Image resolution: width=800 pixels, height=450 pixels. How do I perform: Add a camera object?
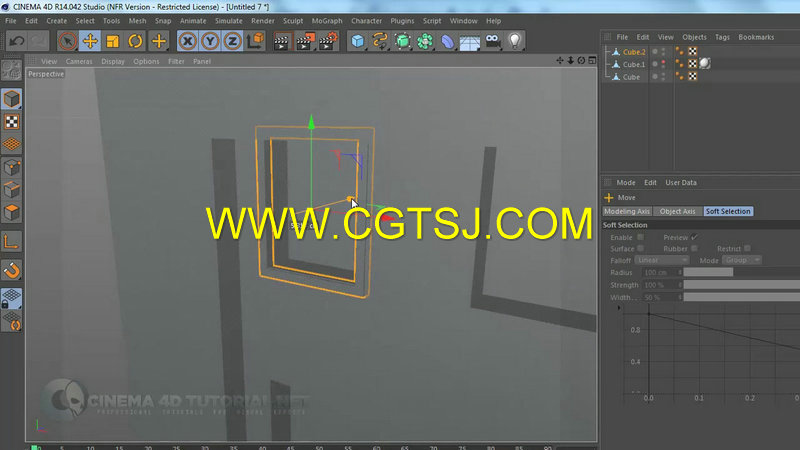click(492, 41)
